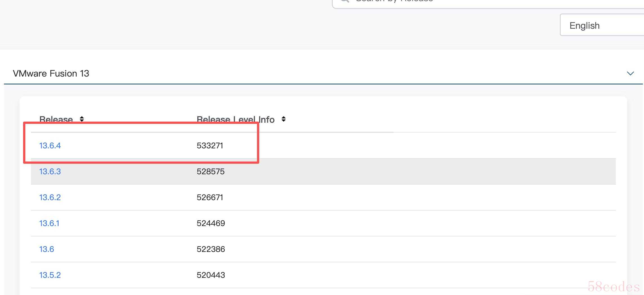Viewport: 644px width, 295px height.
Task: Select build number 533271
Action: [210, 146]
